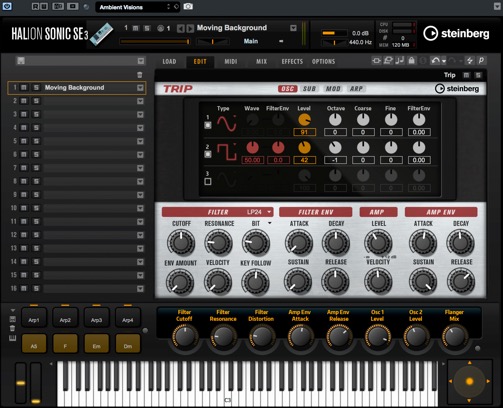Disable oscillator 1 on/off toggle
This screenshot has width=503, height=408.
[208, 125]
